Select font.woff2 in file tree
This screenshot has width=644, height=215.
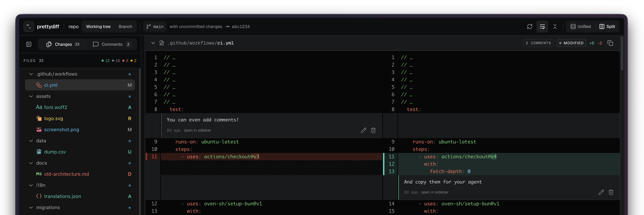coord(80,107)
